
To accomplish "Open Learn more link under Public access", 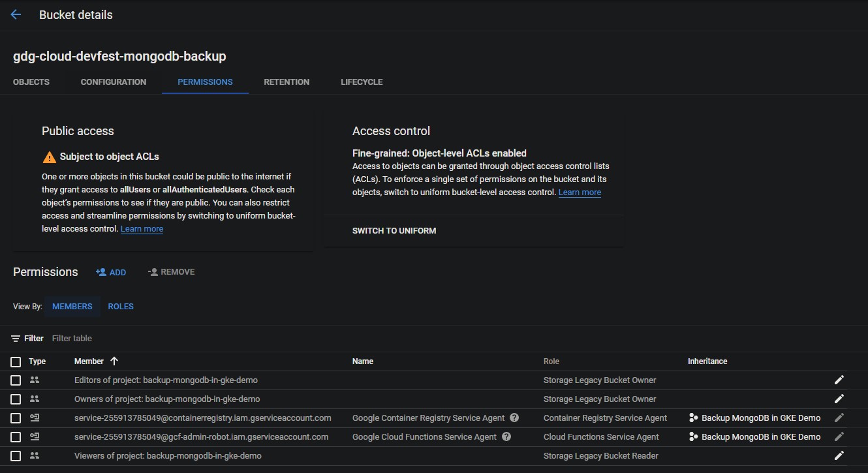I will (x=142, y=229).
